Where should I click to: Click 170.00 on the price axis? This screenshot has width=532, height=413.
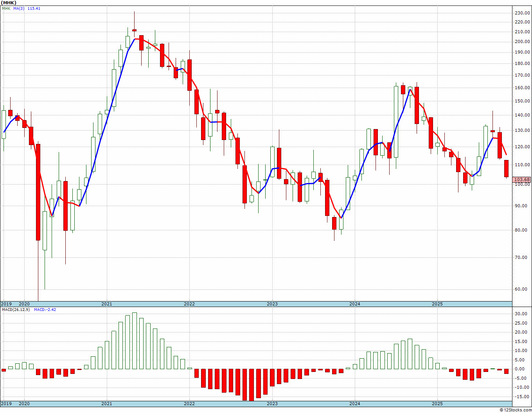522,75
